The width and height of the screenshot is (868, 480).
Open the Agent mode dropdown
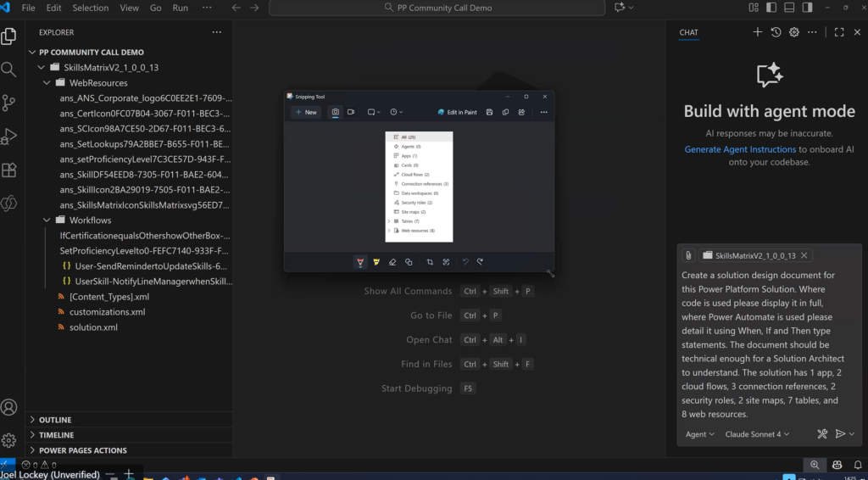(x=699, y=434)
